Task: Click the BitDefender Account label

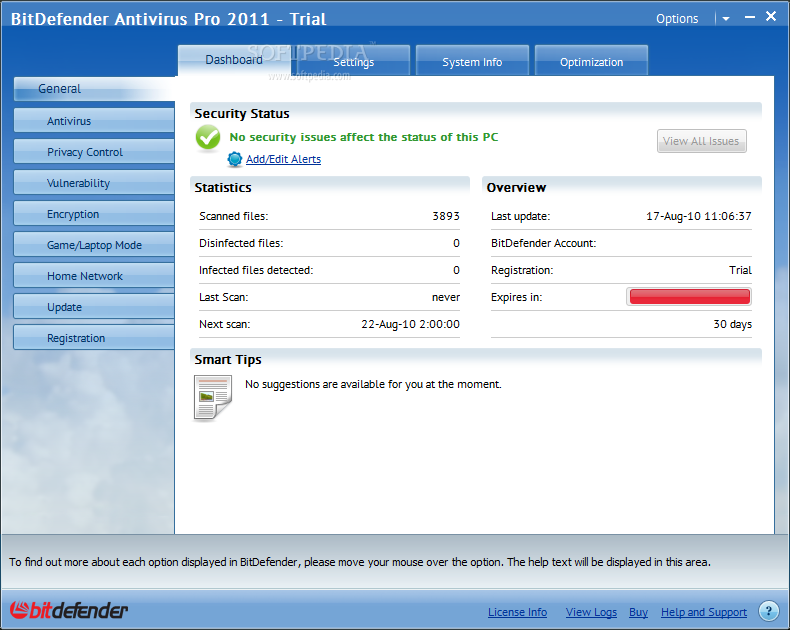Action: click(x=543, y=243)
